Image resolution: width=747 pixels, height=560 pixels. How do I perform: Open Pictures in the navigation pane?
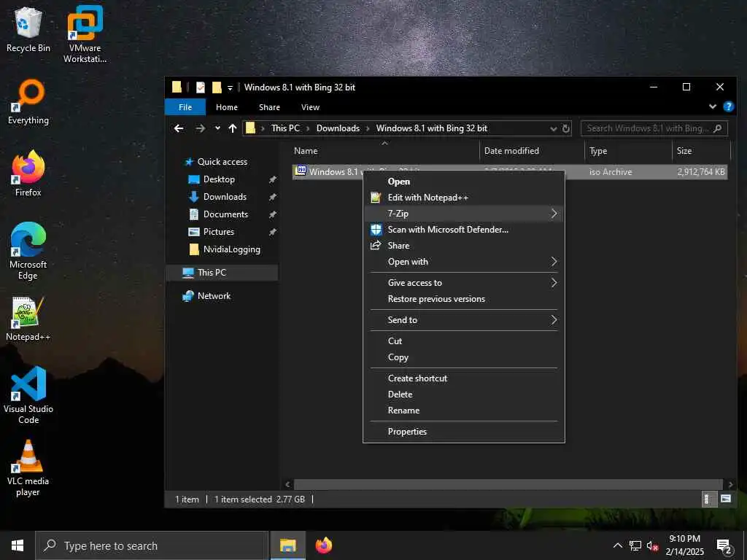click(218, 232)
